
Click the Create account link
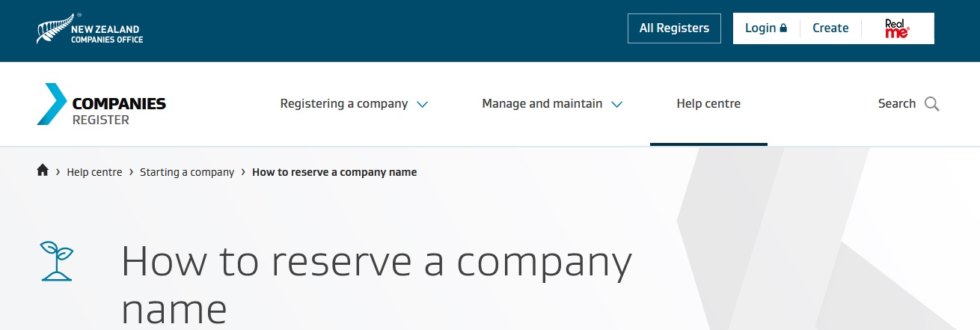coord(830,28)
